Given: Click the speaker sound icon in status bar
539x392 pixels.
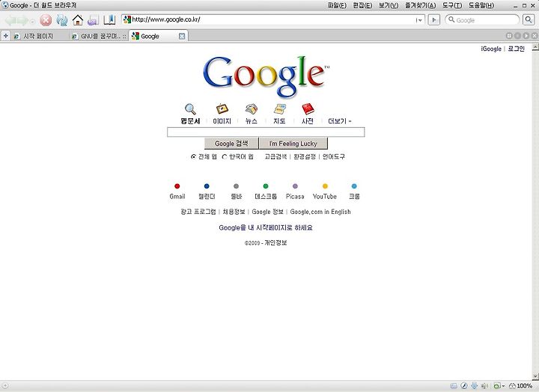Looking at the screenshot, I should coord(484,386).
